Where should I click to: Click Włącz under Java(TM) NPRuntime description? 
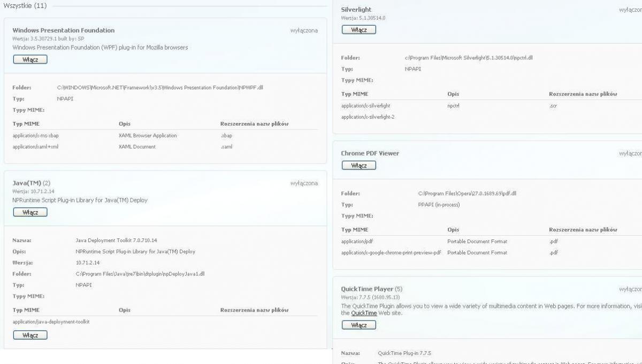30,212
